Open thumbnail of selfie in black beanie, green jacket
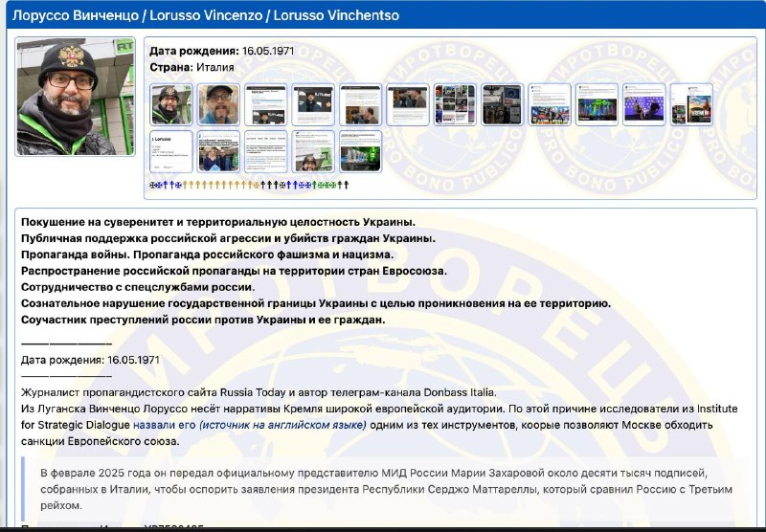Image resolution: width=766 pixels, height=532 pixels. pos(171,104)
